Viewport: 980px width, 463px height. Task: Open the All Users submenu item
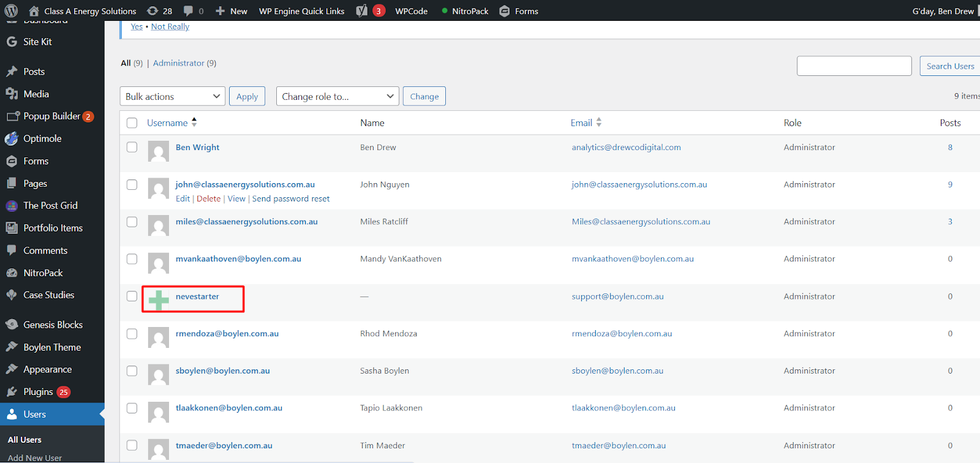[24, 440]
